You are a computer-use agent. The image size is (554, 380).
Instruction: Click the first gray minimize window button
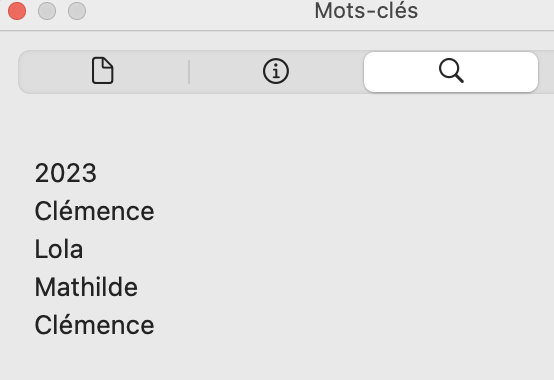47,11
